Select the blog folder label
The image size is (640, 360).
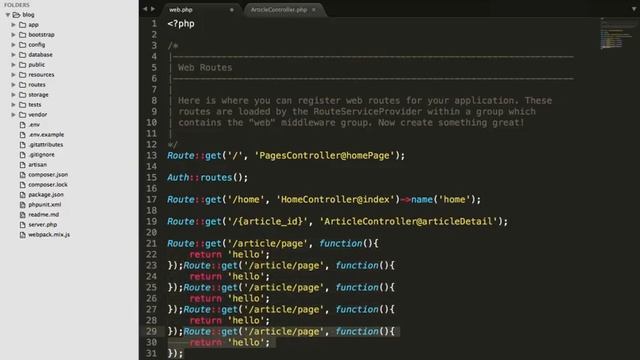(28, 15)
